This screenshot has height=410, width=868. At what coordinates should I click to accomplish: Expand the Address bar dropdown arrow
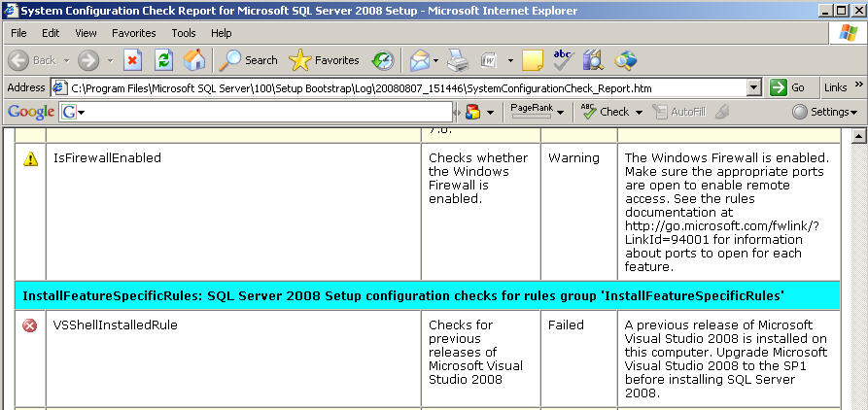click(753, 87)
